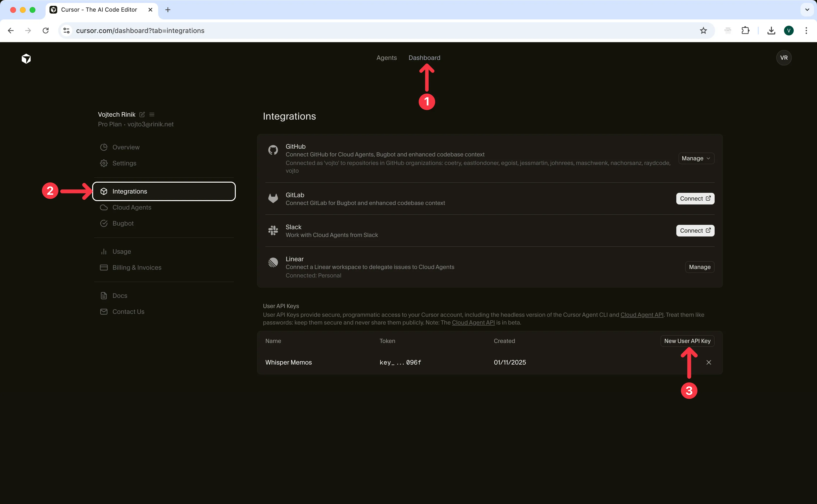Click Connect for GitLab
This screenshot has height=504, width=817.
click(x=695, y=198)
